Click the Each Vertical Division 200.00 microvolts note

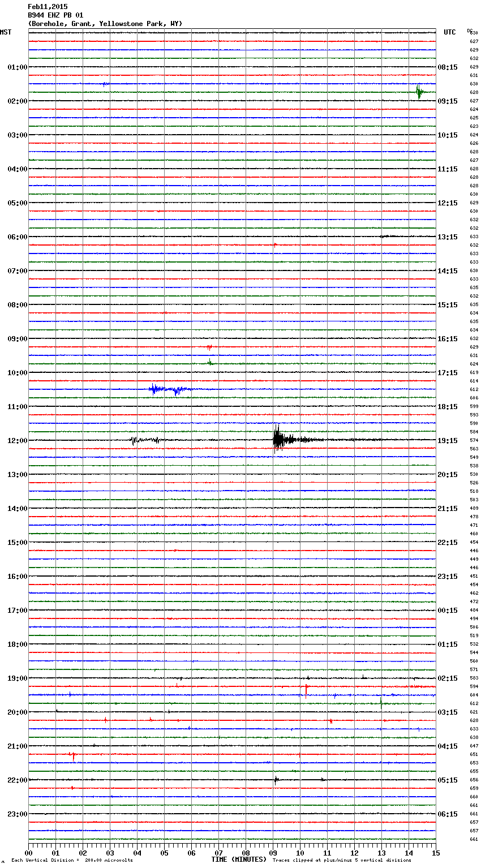pyautogui.click(x=72, y=860)
